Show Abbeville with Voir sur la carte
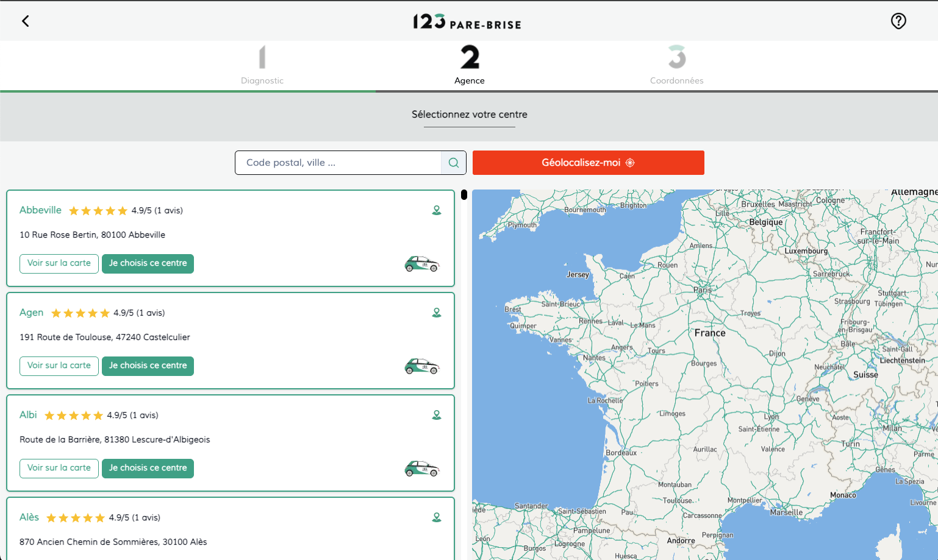938x560 pixels. 59,264
